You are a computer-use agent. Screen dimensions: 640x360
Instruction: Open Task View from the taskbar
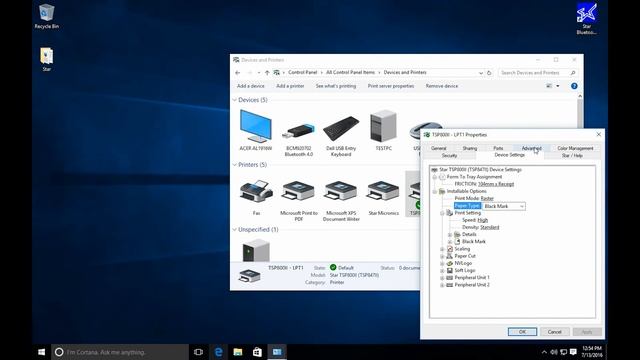click(x=198, y=352)
